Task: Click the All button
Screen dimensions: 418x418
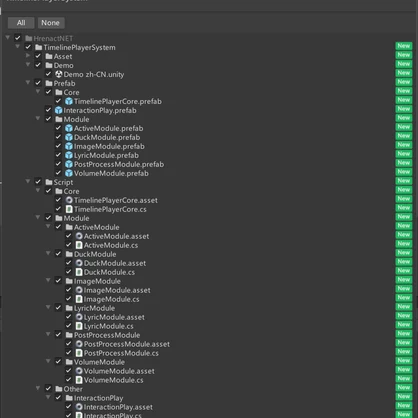Action: 21,23
